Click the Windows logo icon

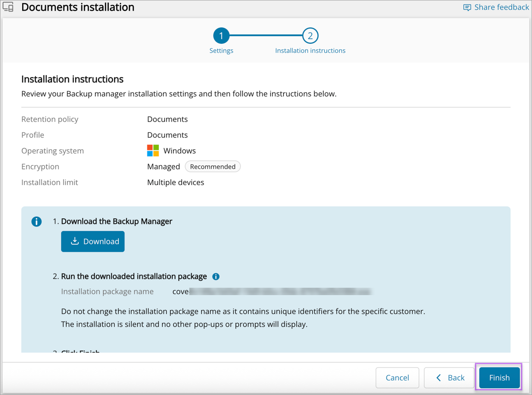click(153, 151)
